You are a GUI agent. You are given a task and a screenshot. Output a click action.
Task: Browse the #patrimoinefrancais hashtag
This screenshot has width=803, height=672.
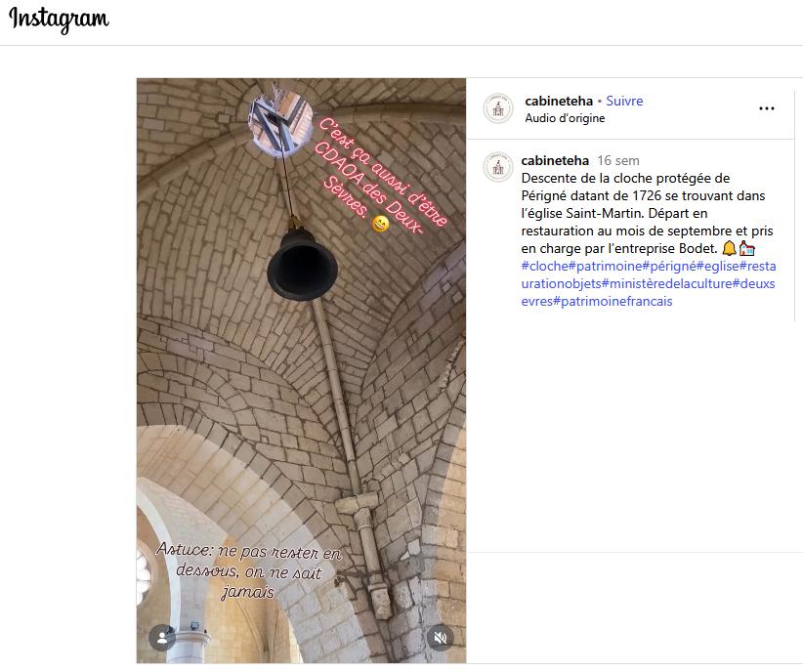coord(613,301)
